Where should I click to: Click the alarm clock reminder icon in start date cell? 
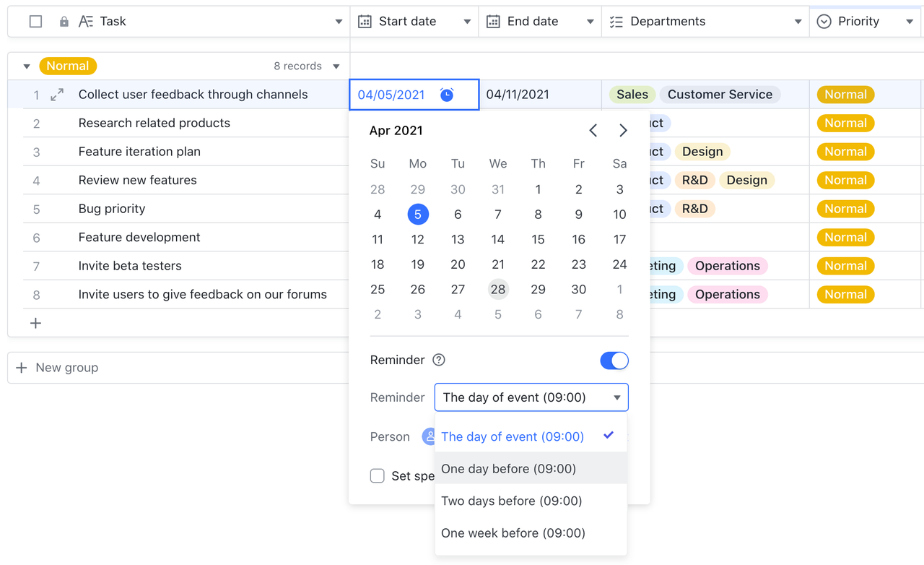click(x=447, y=95)
